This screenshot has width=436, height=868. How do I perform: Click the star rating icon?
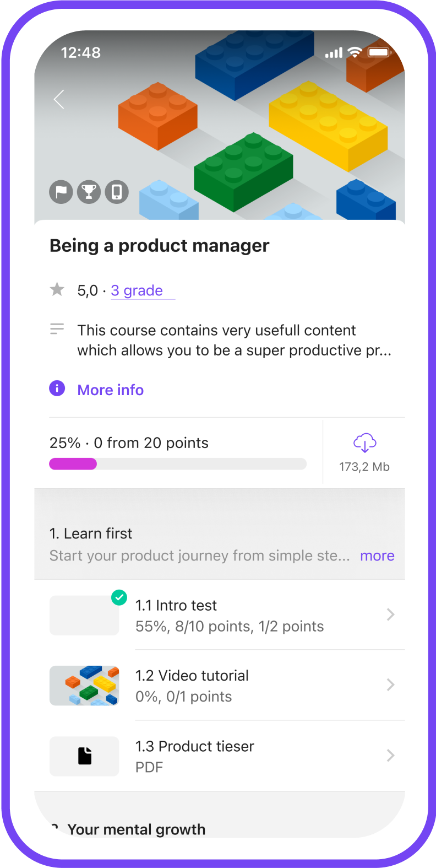pos(57,289)
